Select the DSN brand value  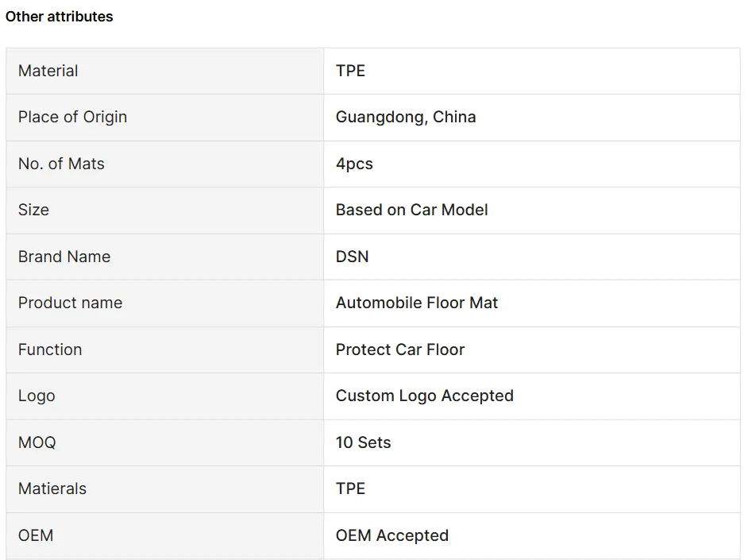point(352,257)
